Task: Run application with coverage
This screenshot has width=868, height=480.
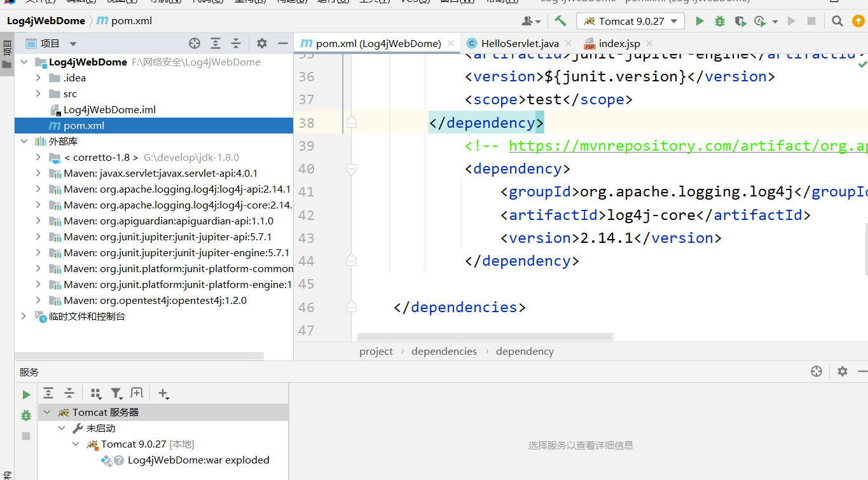Action: (740, 20)
